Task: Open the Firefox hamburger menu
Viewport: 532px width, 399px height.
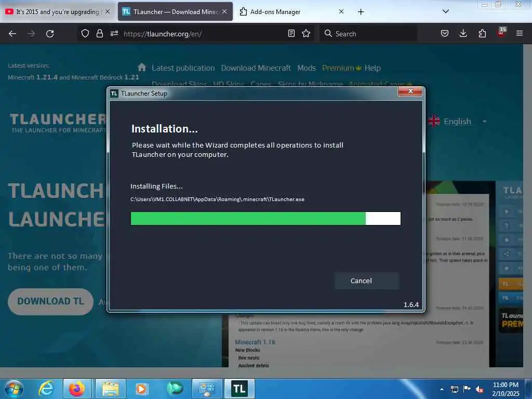Action: [x=519, y=33]
